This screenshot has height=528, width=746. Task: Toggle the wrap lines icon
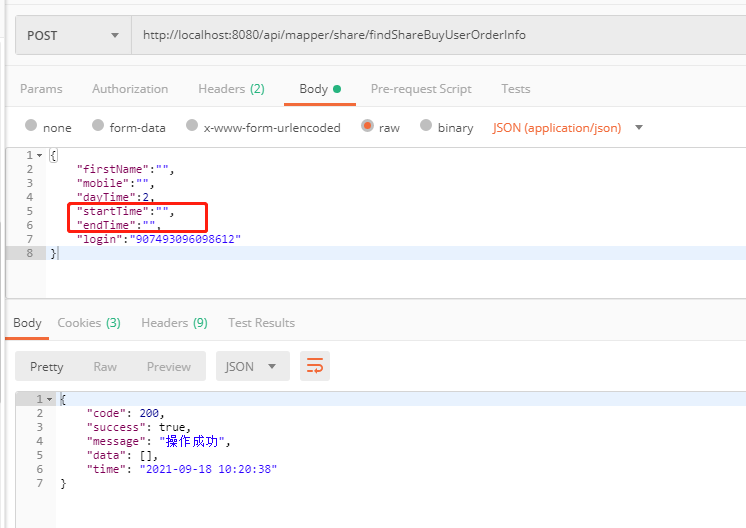(314, 366)
